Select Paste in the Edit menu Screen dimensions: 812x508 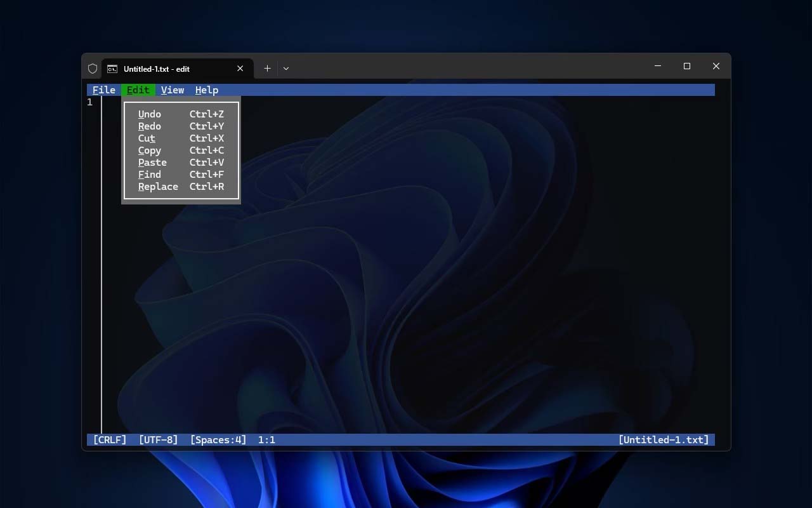(x=181, y=163)
